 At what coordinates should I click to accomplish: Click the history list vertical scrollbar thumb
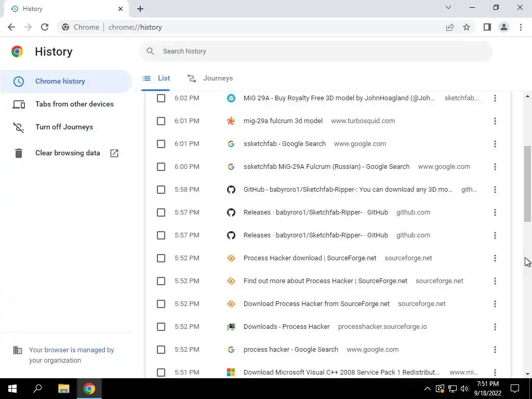pyautogui.click(x=527, y=184)
